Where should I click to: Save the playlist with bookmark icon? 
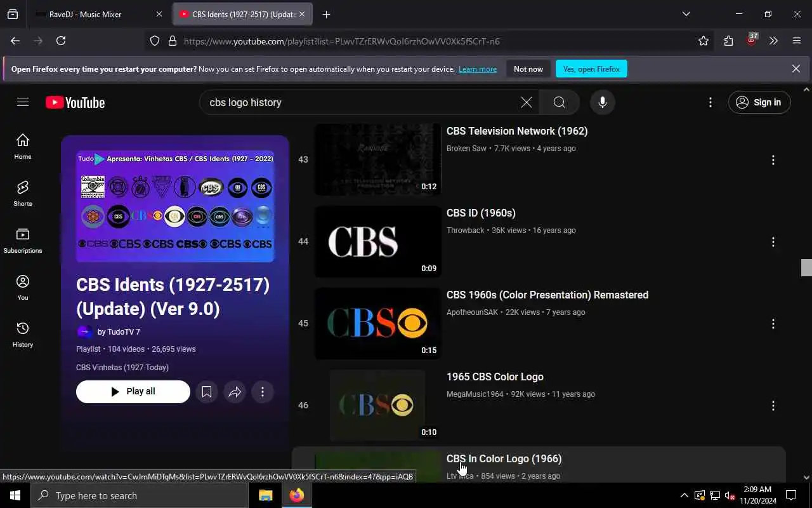pos(207,392)
